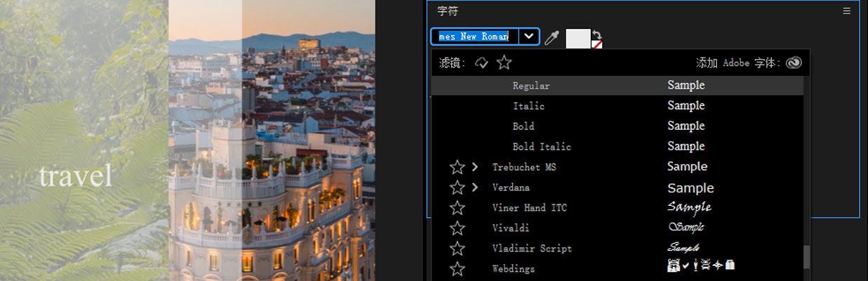The height and width of the screenshot is (281, 868).
Task: Click the Viner Hand ITC sample preview
Action: tap(689, 207)
